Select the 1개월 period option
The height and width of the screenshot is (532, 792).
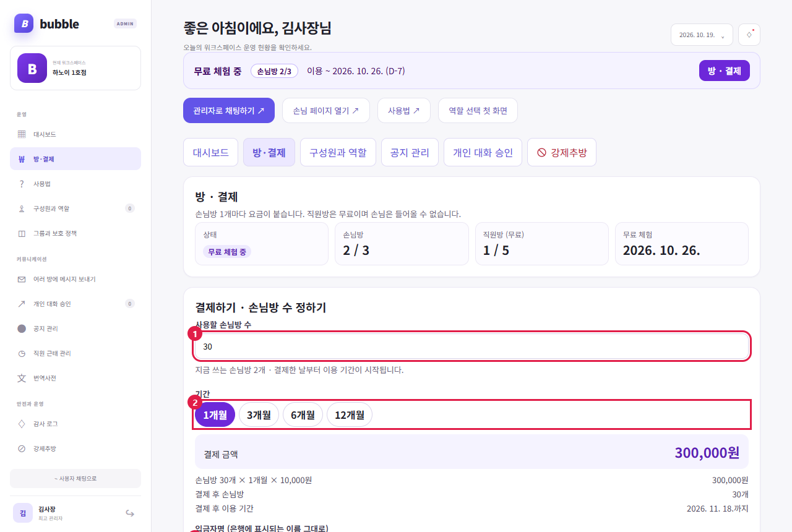(215, 414)
